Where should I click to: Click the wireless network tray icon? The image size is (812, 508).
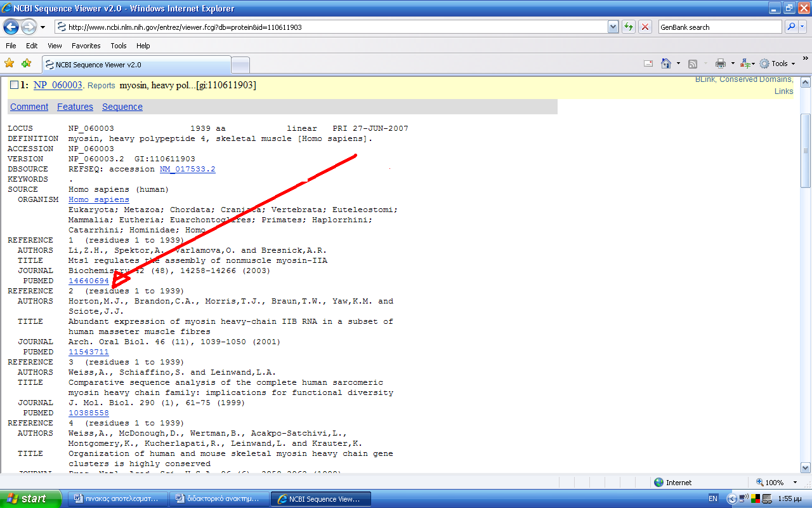pos(743,499)
